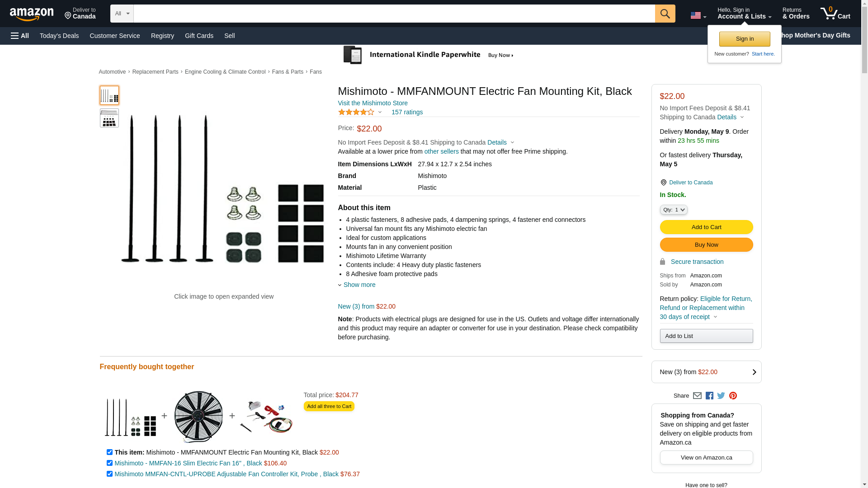
Task: Open the Qty quantity dropdown
Action: [674, 210]
